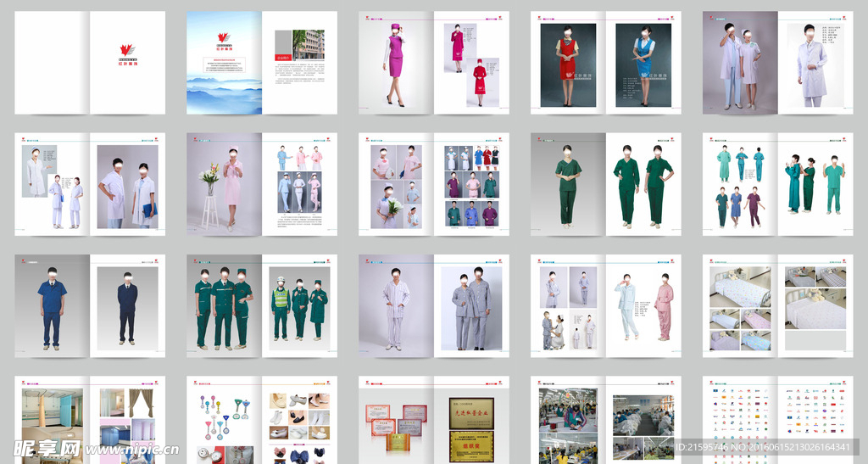Click the ID number text at the bottom right
868x464 pixels.
point(763,447)
